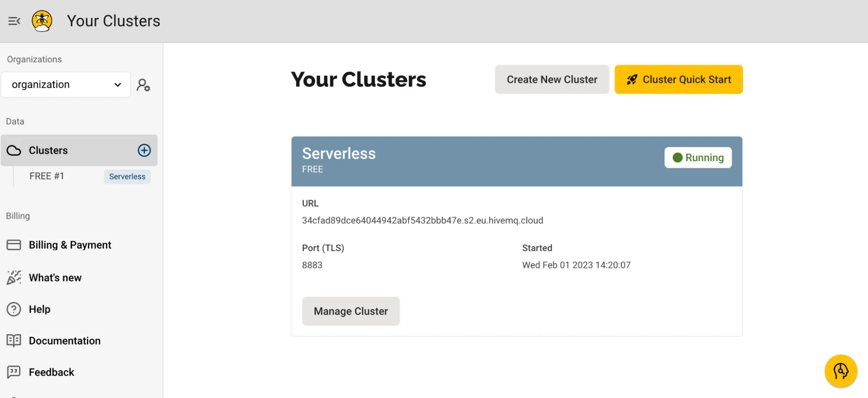Click the FREE plan label in card
Screen dimensions: 868x398
pyautogui.click(x=313, y=169)
